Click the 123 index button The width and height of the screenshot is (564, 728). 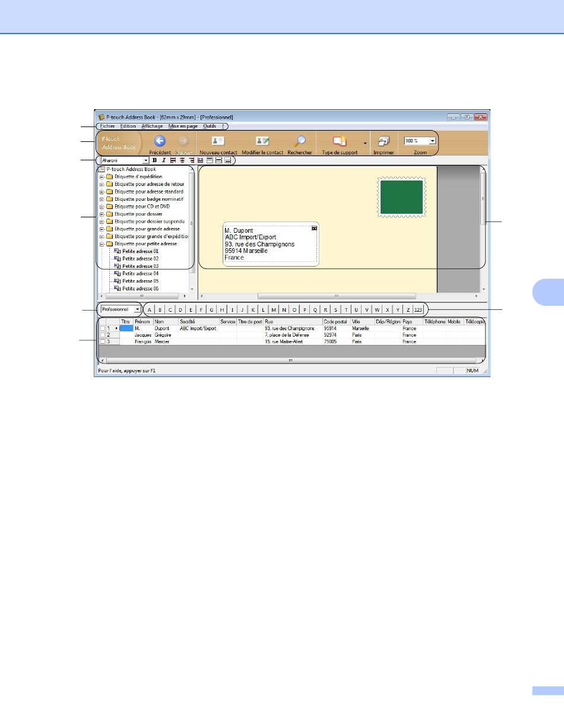point(419,309)
